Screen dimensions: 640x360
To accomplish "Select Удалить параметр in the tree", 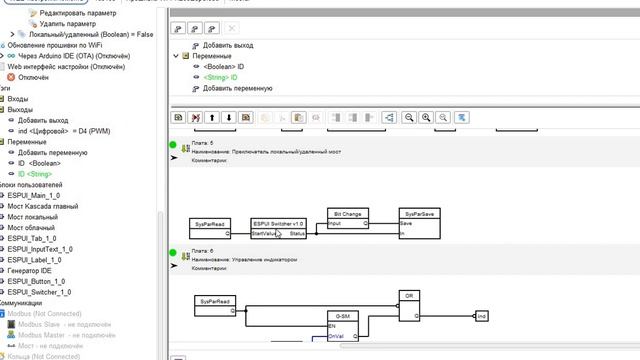I will click(x=68, y=24).
